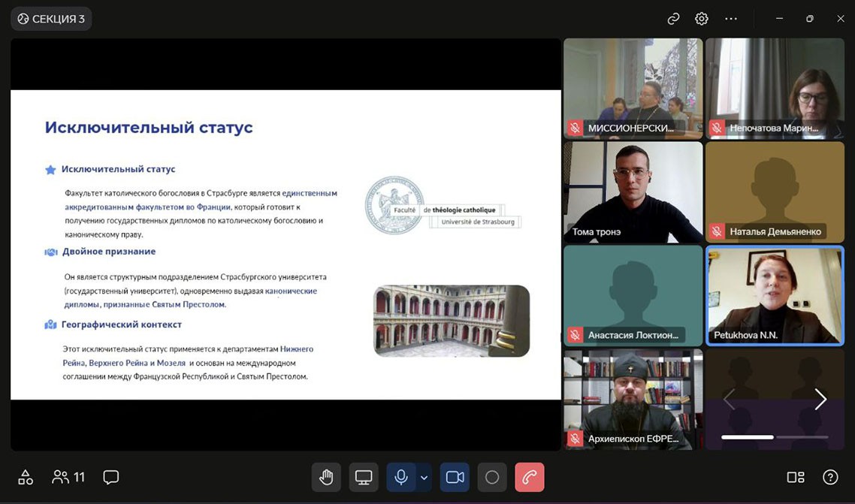Toggle the microphone mute button
855x504 pixels.
click(x=401, y=477)
